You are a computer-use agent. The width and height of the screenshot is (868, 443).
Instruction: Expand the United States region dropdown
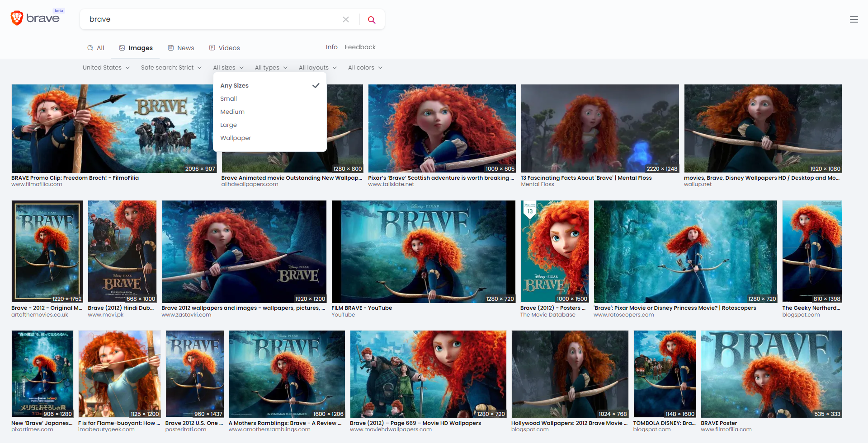[x=106, y=67]
